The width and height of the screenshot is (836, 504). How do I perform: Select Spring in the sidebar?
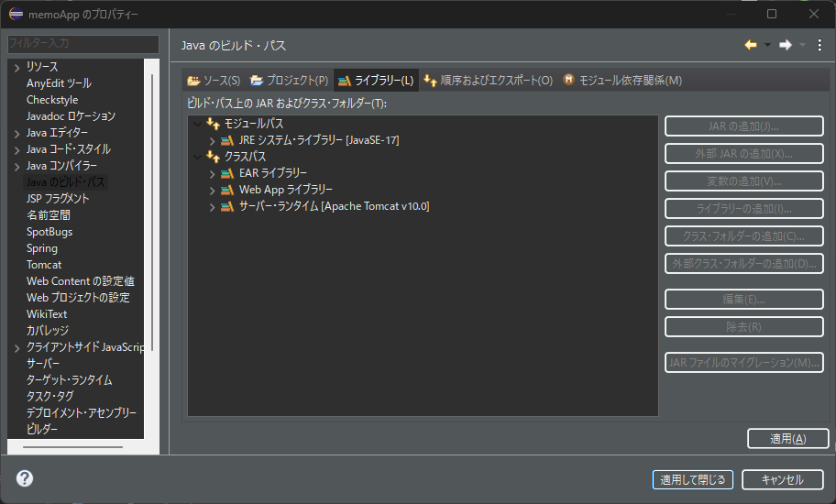42,248
